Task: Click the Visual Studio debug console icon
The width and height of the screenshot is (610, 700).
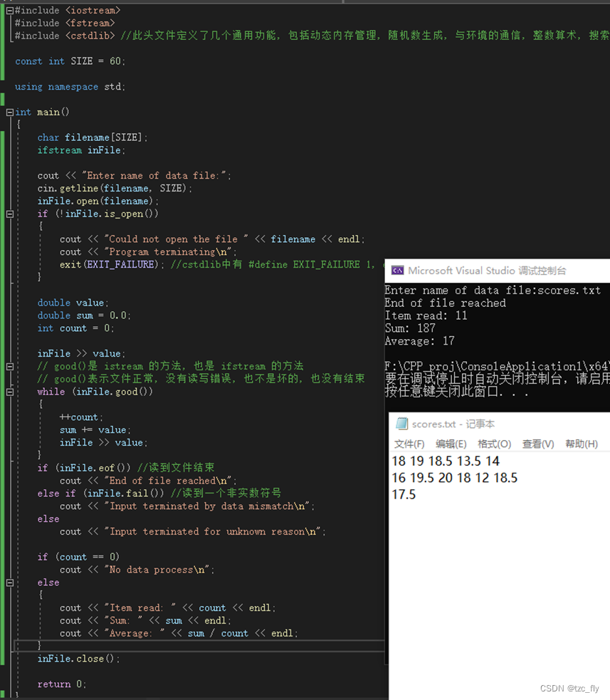Action: [x=397, y=271]
